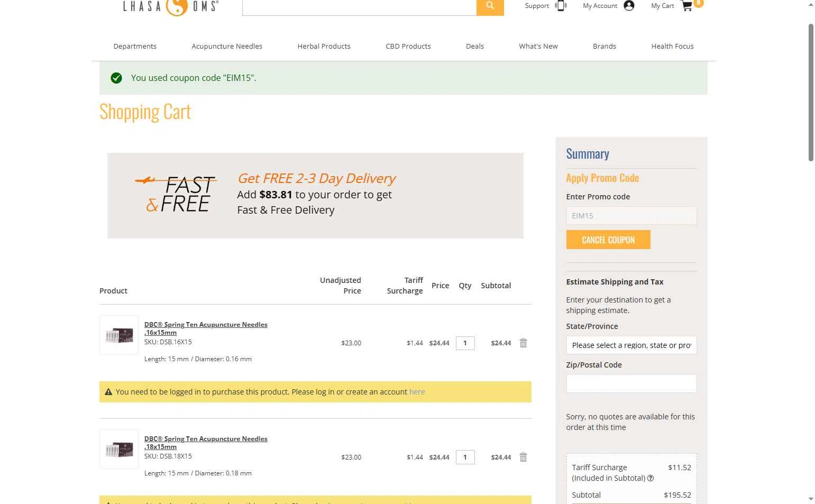Viewport: 815px width, 504px height.
Task: Click the .16x15mm needles product thumbnail
Action: (x=119, y=335)
